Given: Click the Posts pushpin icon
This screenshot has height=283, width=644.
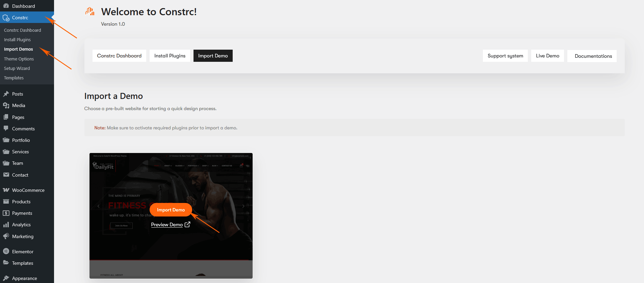Looking at the screenshot, I should click(6, 94).
